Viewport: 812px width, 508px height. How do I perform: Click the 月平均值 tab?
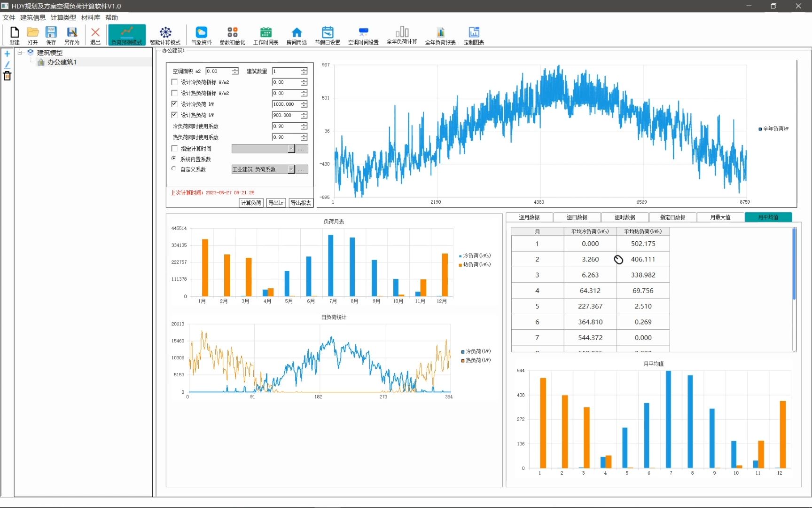click(x=768, y=217)
